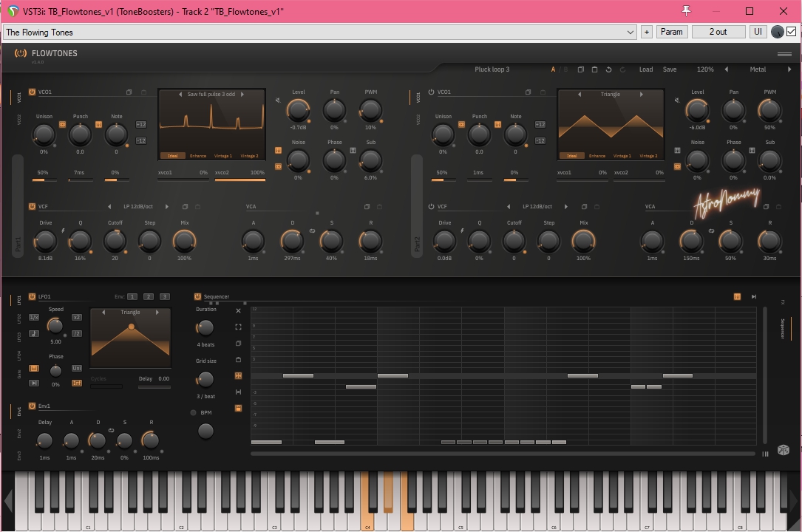This screenshot has width=802, height=532.
Task: Open the Gate tab
Action: 19,375
